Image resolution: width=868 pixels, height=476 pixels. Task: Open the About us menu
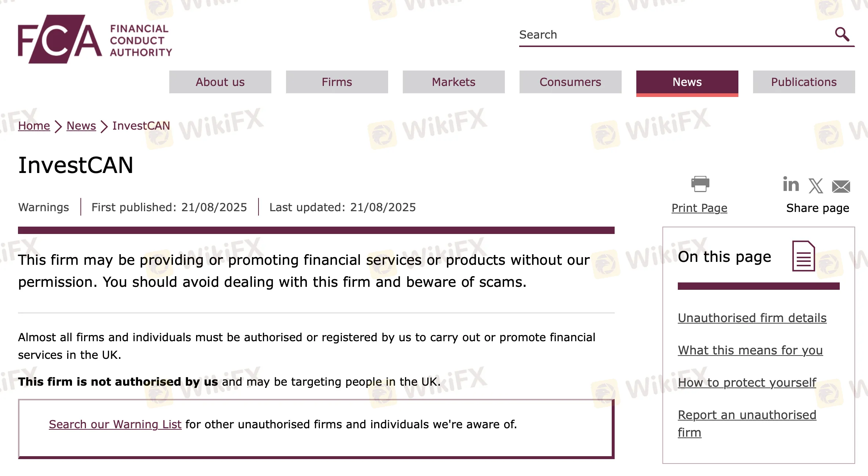[220, 82]
